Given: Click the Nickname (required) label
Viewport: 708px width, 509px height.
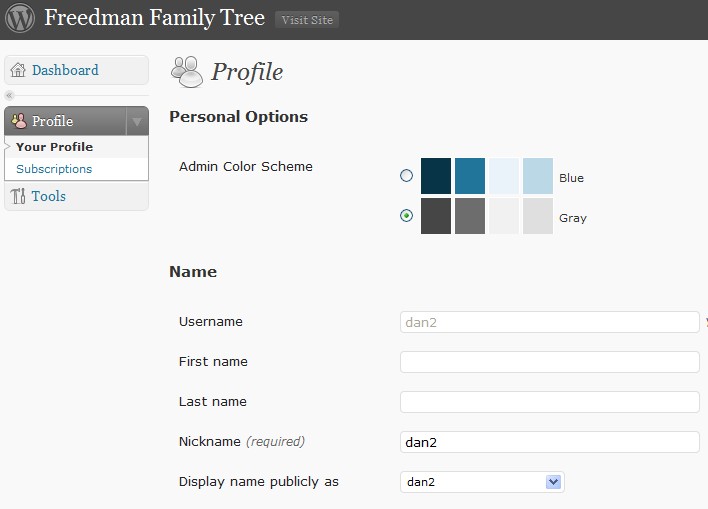Looking at the screenshot, I should coord(242,442).
